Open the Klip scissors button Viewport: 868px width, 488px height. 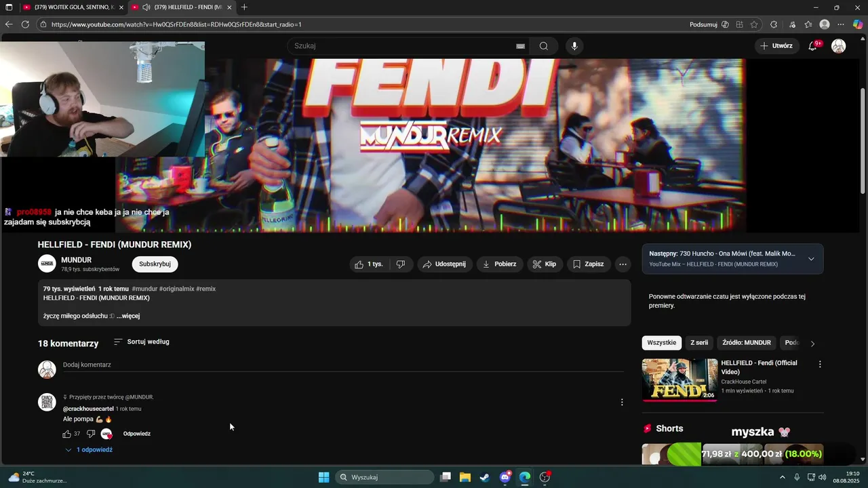[545, 264]
